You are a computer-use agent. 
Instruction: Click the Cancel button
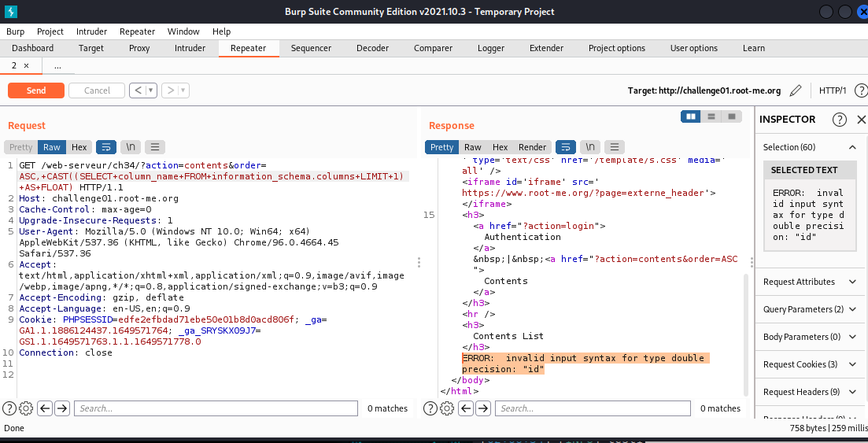[x=97, y=90]
